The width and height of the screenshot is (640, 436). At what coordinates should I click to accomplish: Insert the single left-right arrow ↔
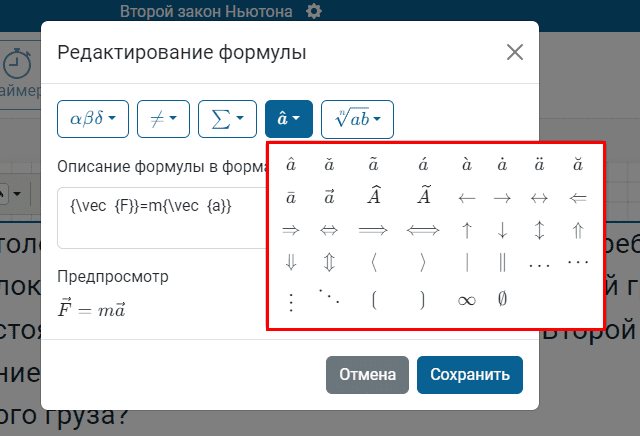(x=539, y=198)
